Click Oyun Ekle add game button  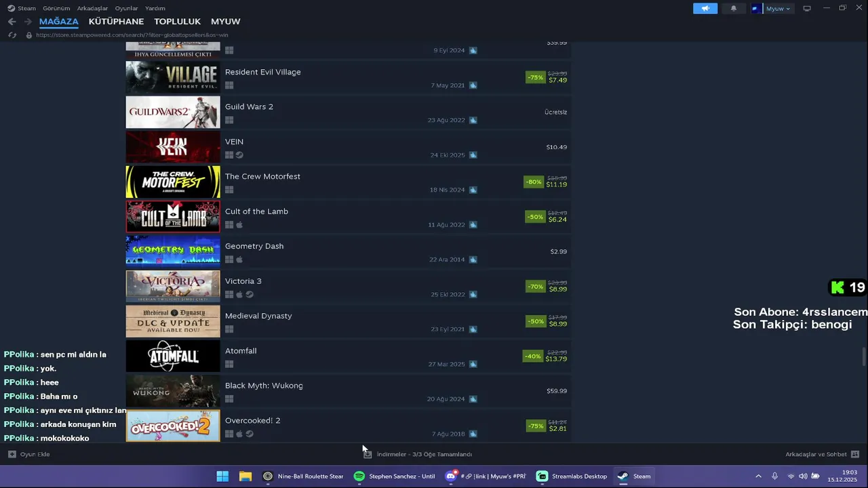pyautogui.click(x=28, y=454)
